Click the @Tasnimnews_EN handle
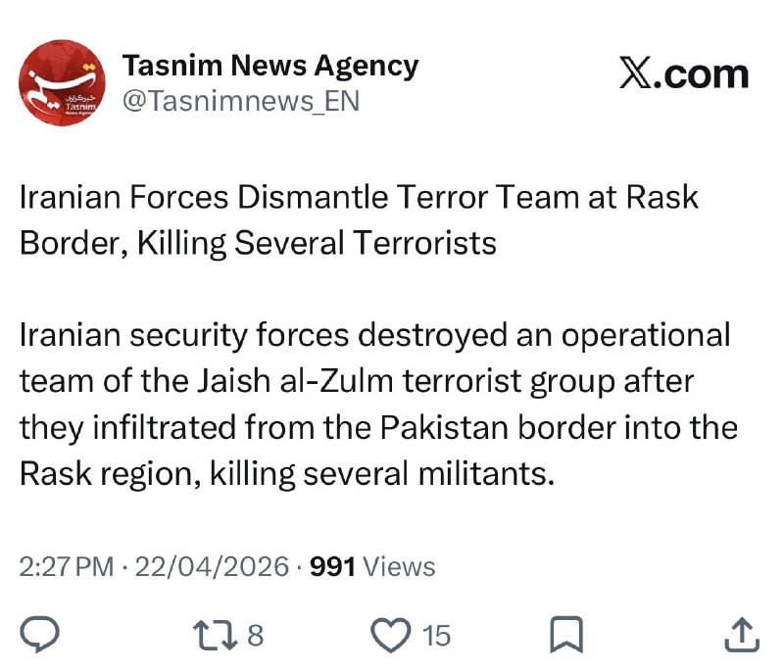Image resolution: width=784 pixels, height=672 pixels. 239,101
